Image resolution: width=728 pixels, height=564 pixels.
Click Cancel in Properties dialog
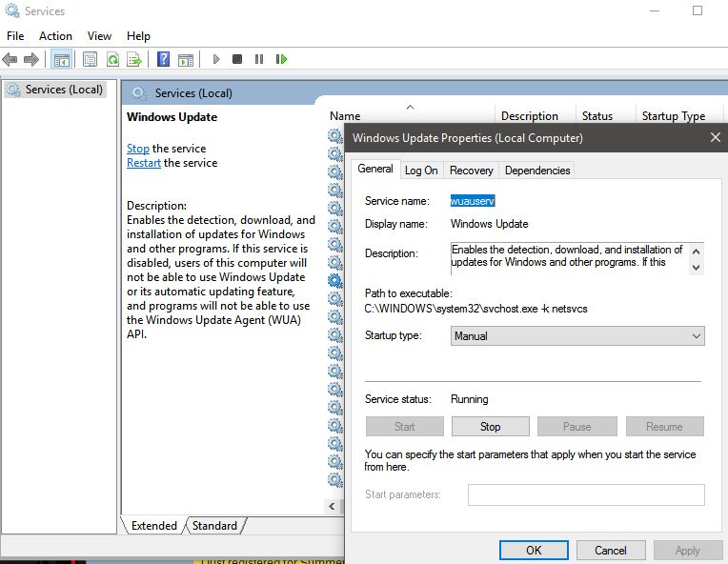click(611, 551)
